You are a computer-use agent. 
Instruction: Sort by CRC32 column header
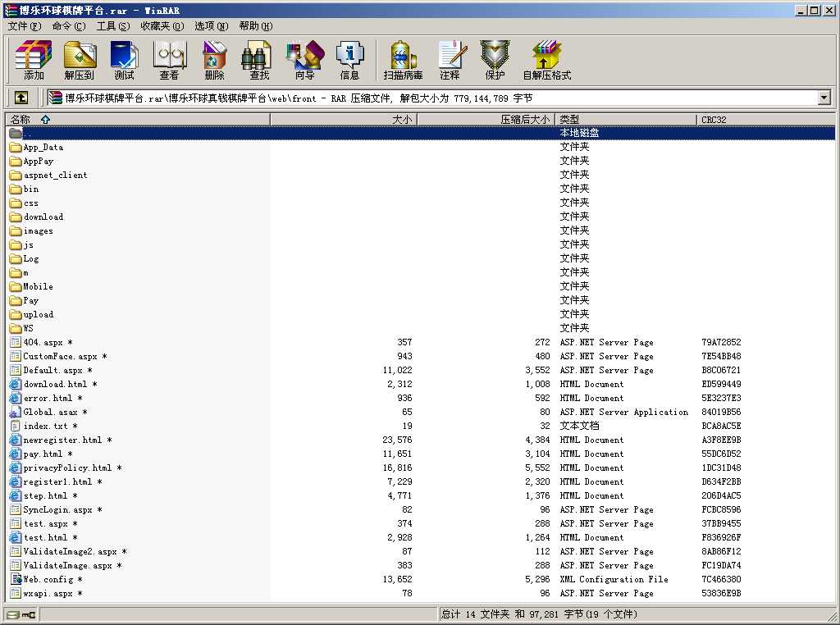point(766,120)
